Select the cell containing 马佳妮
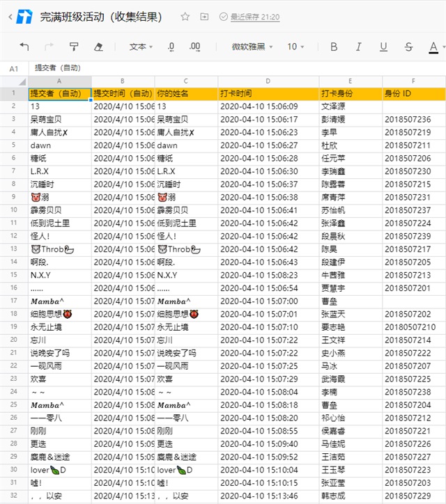Viewport: 446px width, 504px height. [x=351, y=444]
